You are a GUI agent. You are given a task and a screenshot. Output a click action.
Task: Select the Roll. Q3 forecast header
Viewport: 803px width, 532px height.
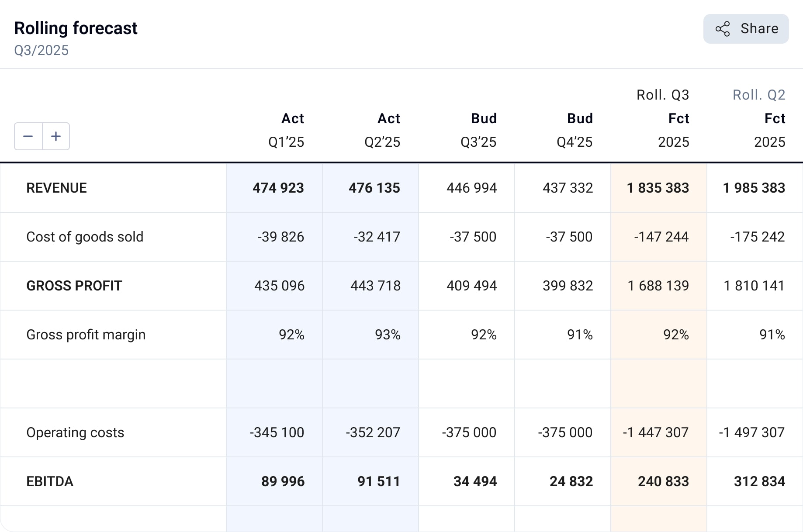[x=662, y=95]
